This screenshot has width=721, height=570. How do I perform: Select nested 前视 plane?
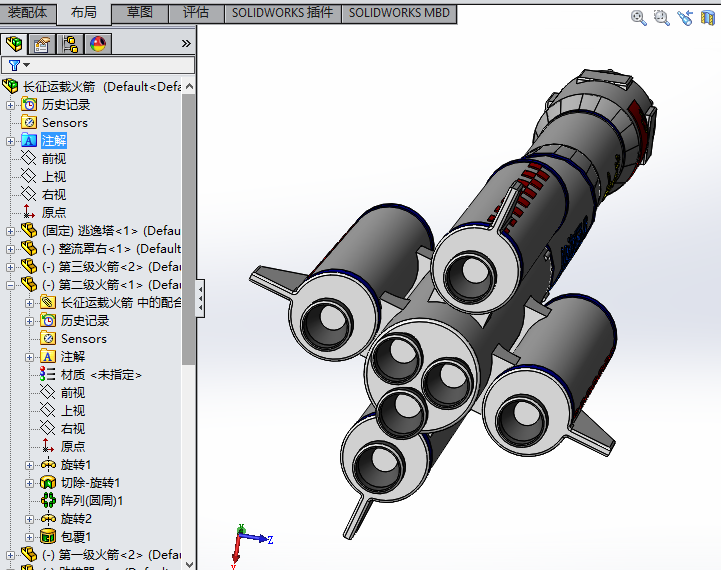click(x=73, y=393)
